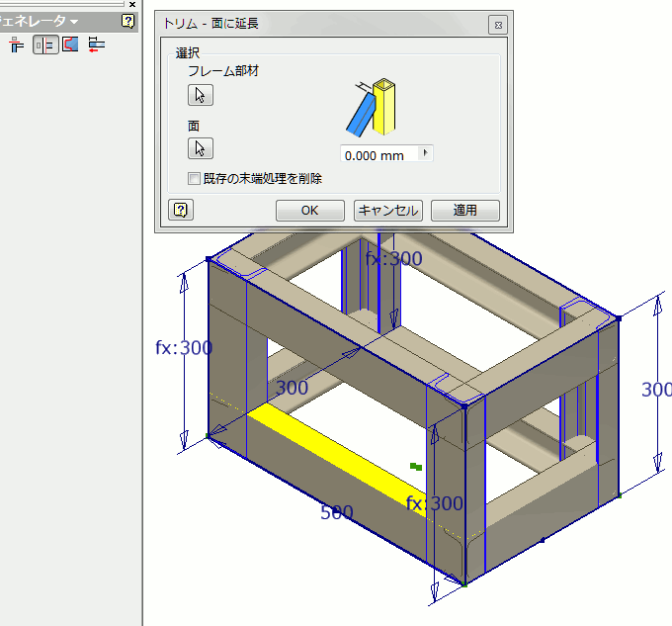This screenshot has width=672, height=626.
Task: Close the side panel with the X
Action: point(133,4)
